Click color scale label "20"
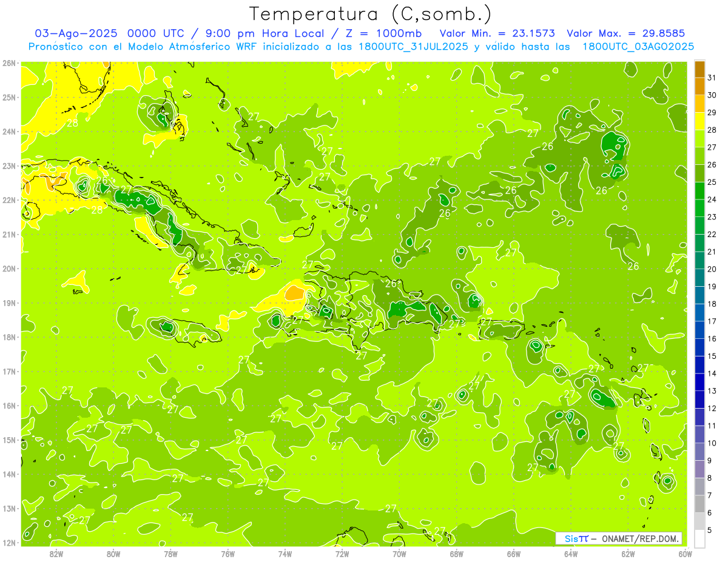 click(712, 269)
